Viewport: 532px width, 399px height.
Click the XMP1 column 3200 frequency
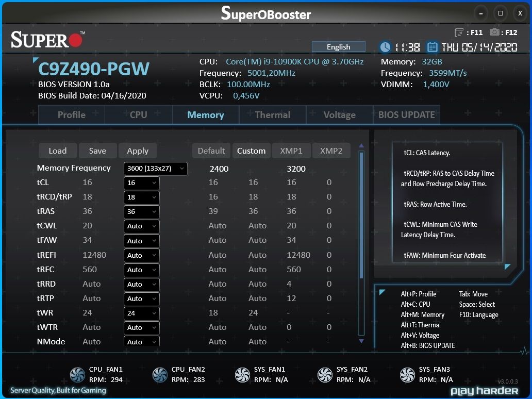tap(296, 169)
